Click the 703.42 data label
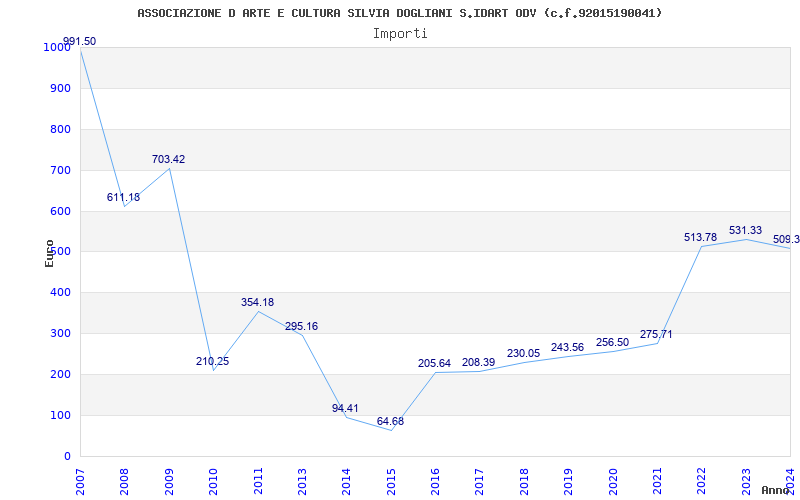The width and height of the screenshot is (800, 500). (x=168, y=159)
